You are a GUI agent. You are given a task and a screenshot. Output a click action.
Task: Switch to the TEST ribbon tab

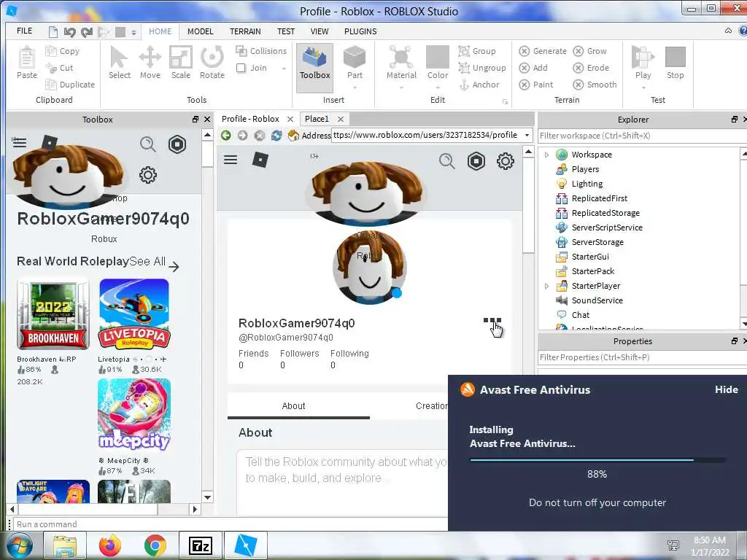[286, 31]
